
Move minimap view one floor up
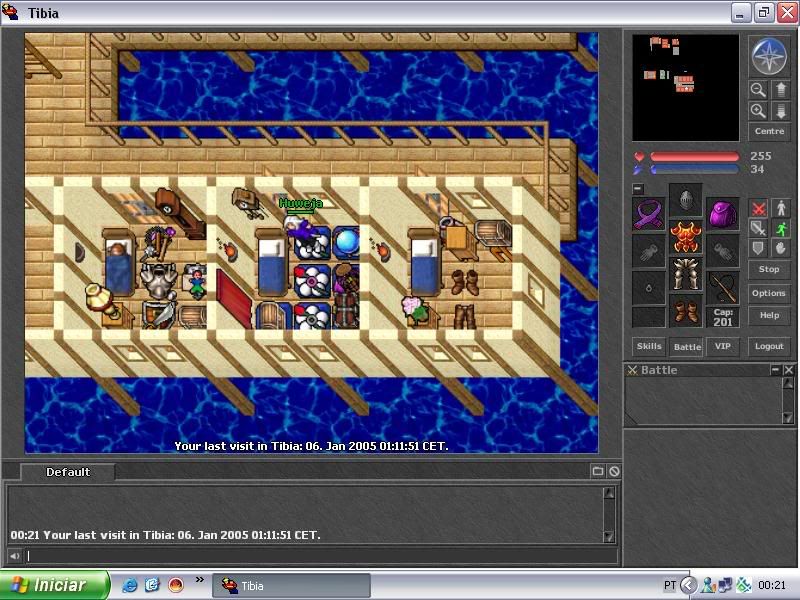click(x=781, y=90)
